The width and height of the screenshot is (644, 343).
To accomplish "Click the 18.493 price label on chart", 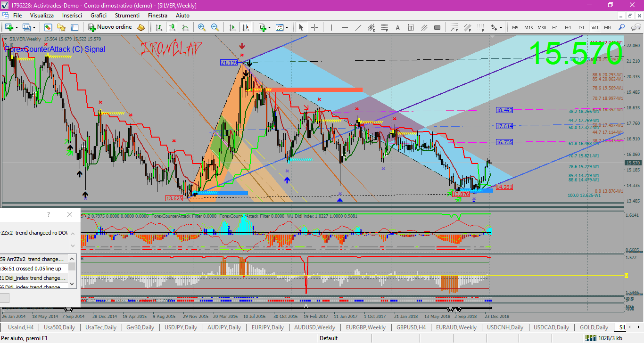I will point(504,110).
